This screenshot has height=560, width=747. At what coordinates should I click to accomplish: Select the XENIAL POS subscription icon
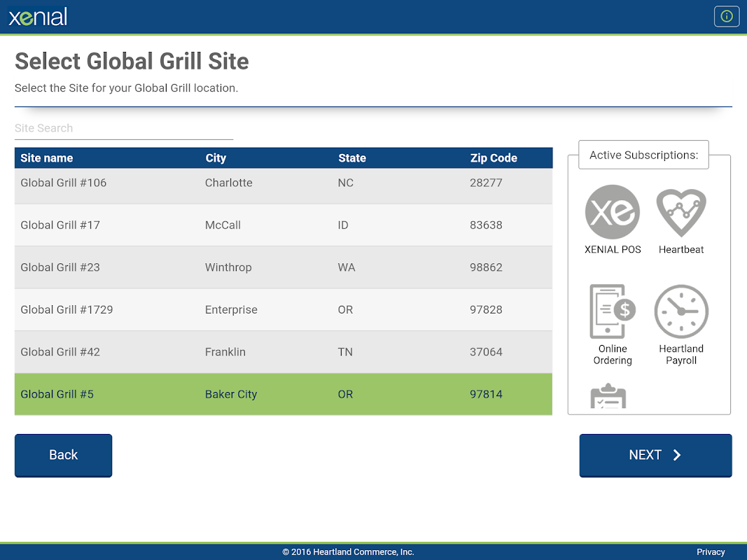click(612, 212)
